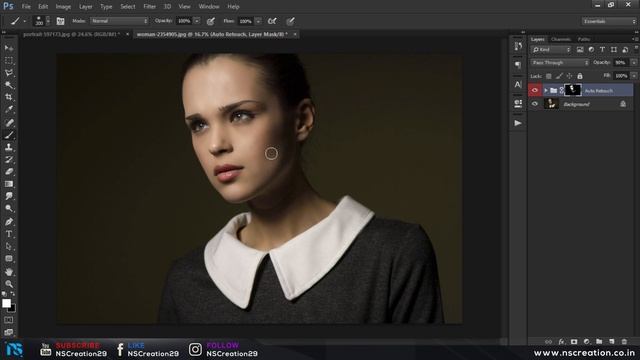640x360 pixels.
Task: Select the Brush tool in left toolbar
Action: [x=9, y=135]
